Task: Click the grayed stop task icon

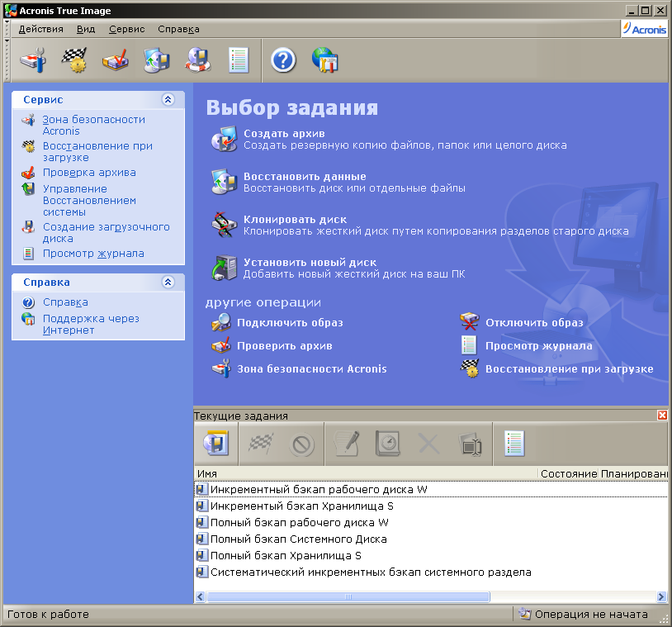Action: 301,444
